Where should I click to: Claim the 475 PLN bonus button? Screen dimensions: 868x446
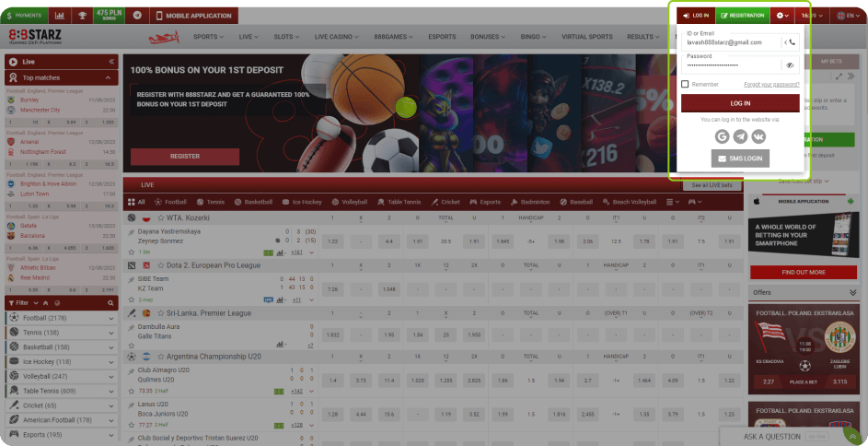pyautogui.click(x=109, y=16)
